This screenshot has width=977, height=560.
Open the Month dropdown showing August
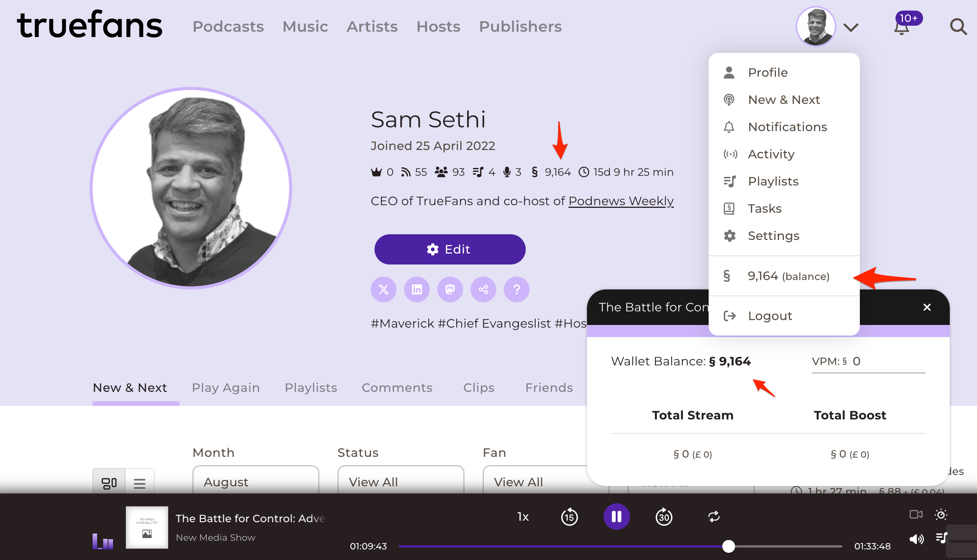(256, 480)
